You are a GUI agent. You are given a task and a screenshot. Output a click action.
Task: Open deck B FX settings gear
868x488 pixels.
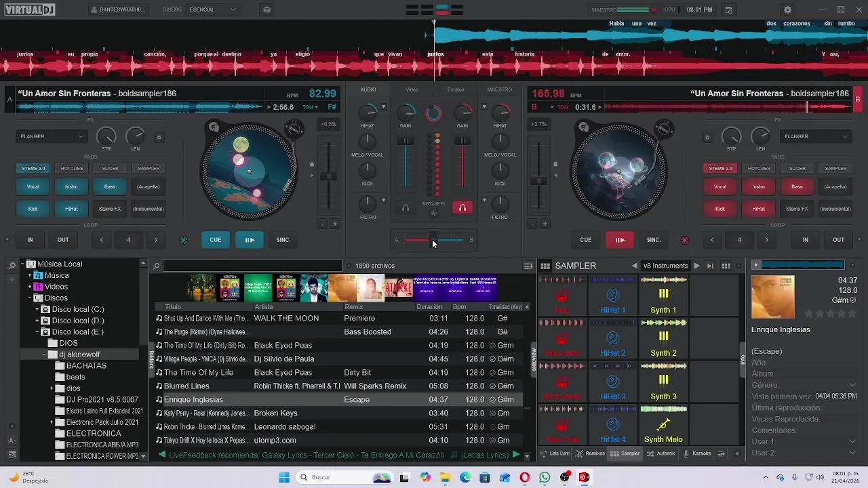pyautogui.click(x=707, y=137)
